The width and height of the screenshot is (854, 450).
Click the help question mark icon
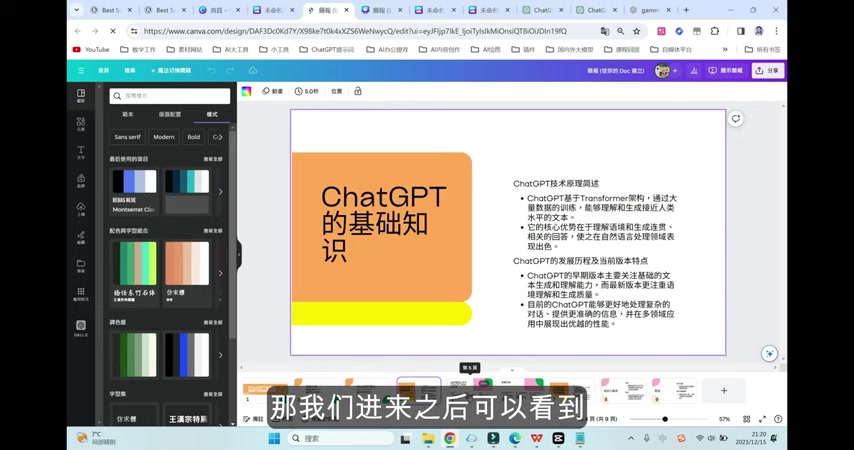point(778,419)
